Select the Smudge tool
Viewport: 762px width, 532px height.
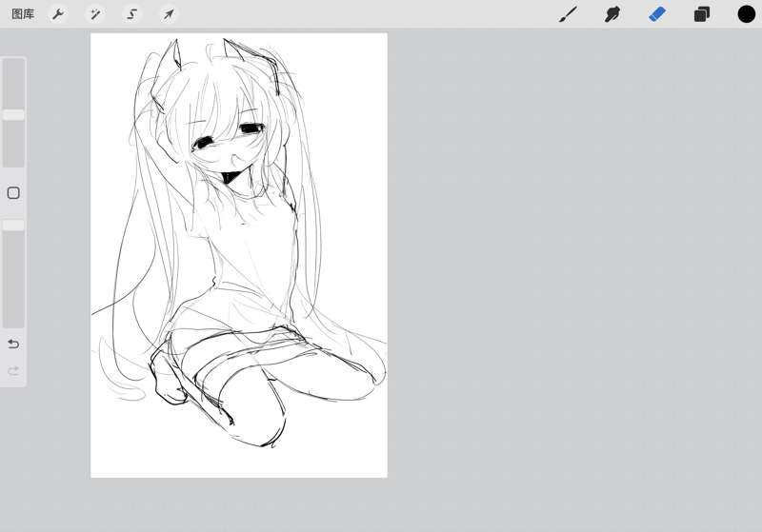tap(612, 14)
